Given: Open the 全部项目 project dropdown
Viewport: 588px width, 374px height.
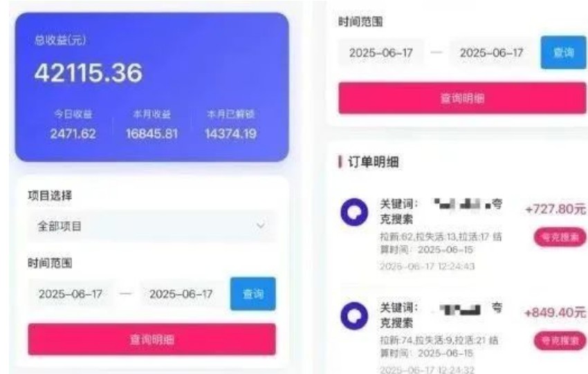Looking at the screenshot, I should [x=152, y=226].
